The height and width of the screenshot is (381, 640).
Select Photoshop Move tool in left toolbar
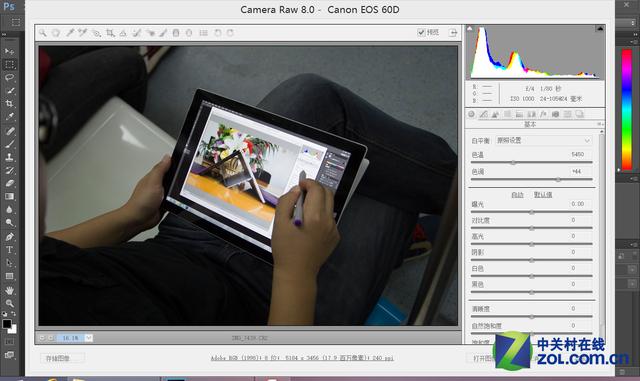click(9, 51)
